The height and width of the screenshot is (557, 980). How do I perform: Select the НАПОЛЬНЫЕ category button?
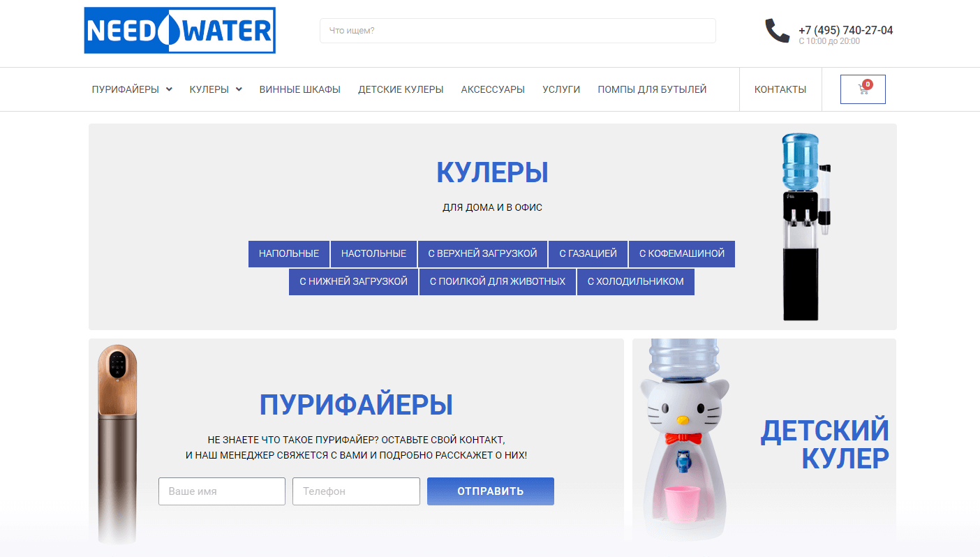(289, 254)
